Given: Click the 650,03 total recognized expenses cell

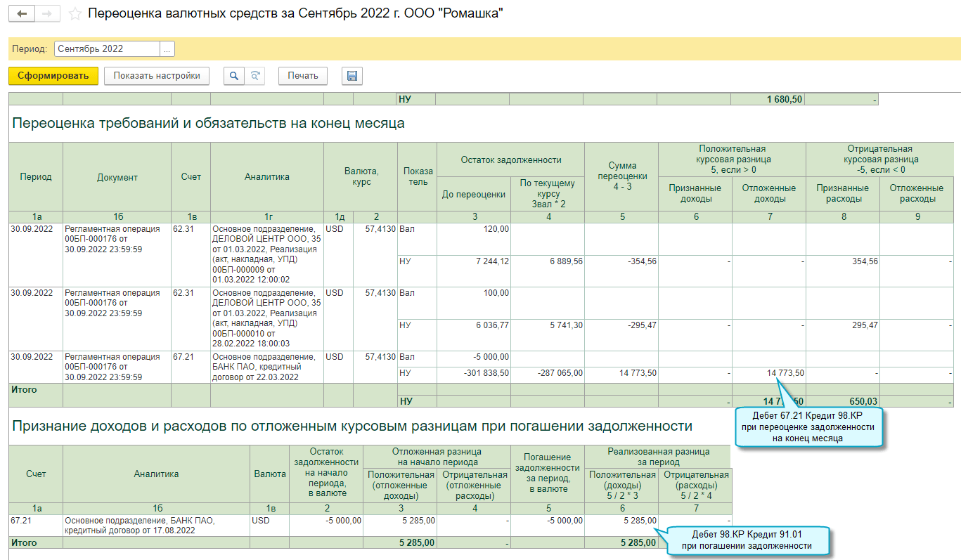Looking at the screenshot, I should click(842, 401).
